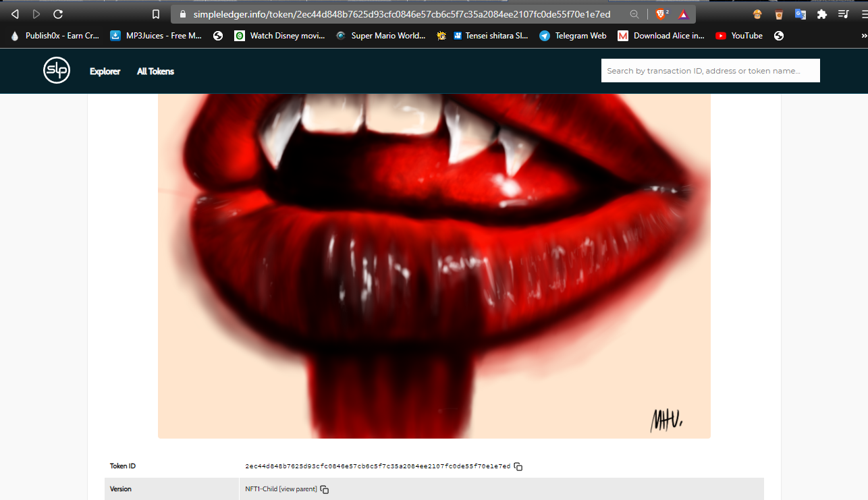The image size is (868, 500).
Task: Open the unlabeled globe bookmark after YouTube
Action: 779,36
